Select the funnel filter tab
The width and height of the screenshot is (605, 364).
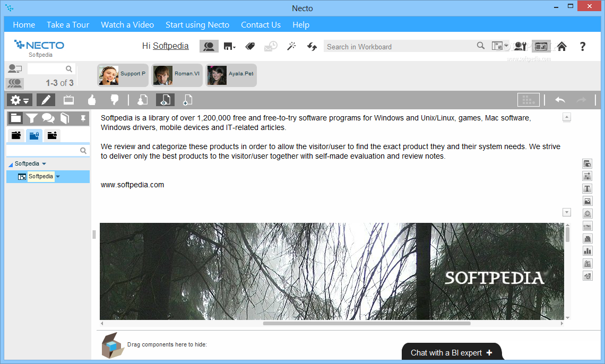coord(32,118)
